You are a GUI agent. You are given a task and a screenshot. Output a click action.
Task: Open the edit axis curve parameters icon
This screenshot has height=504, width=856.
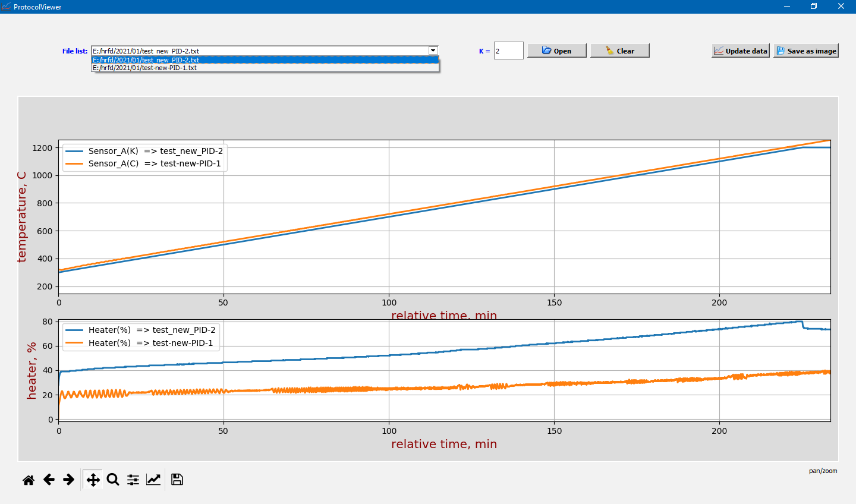tap(153, 480)
